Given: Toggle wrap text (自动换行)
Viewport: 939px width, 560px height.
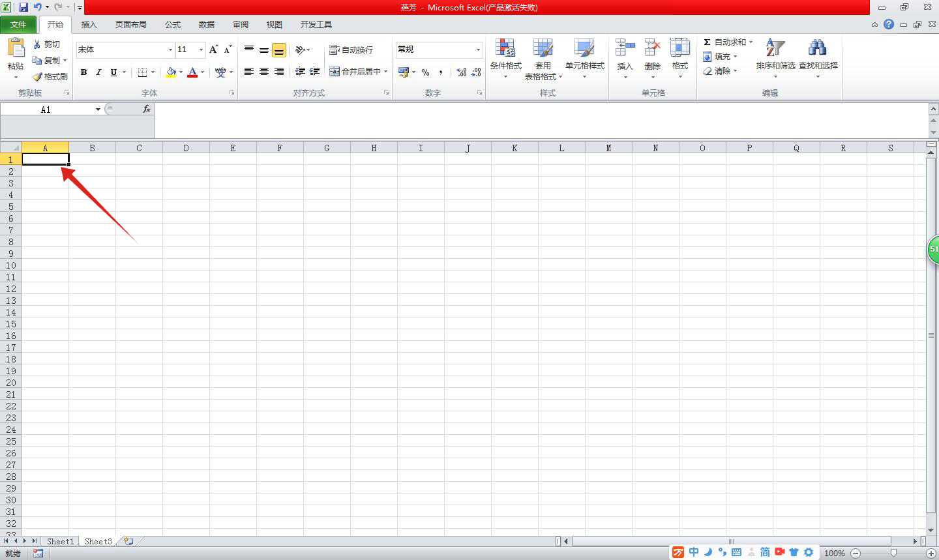Looking at the screenshot, I should [351, 50].
